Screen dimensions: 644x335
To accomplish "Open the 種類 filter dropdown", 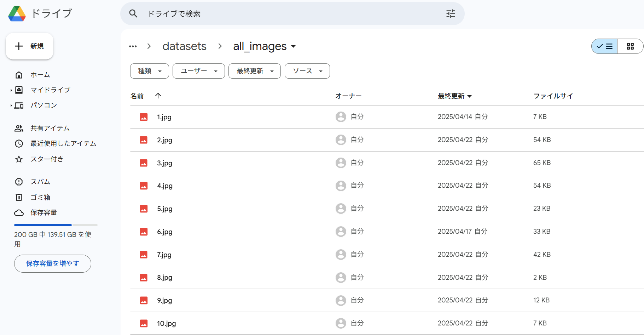I will pyautogui.click(x=150, y=71).
